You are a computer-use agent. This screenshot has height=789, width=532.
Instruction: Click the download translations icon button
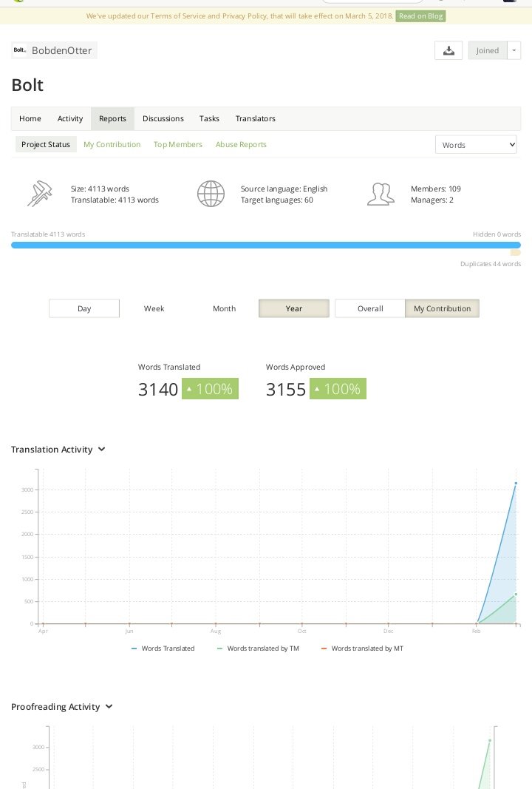click(x=448, y=50)
